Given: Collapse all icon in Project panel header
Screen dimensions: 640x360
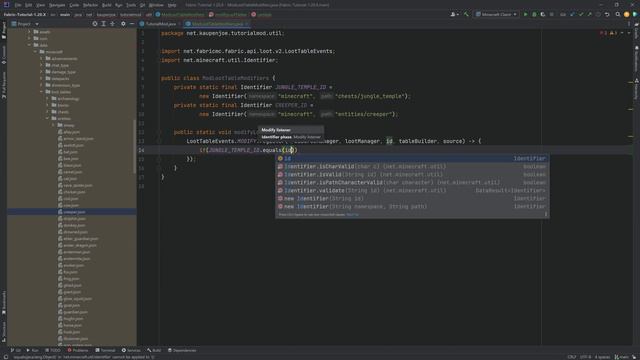Looking at the screenshot, I should coord(113,24).
